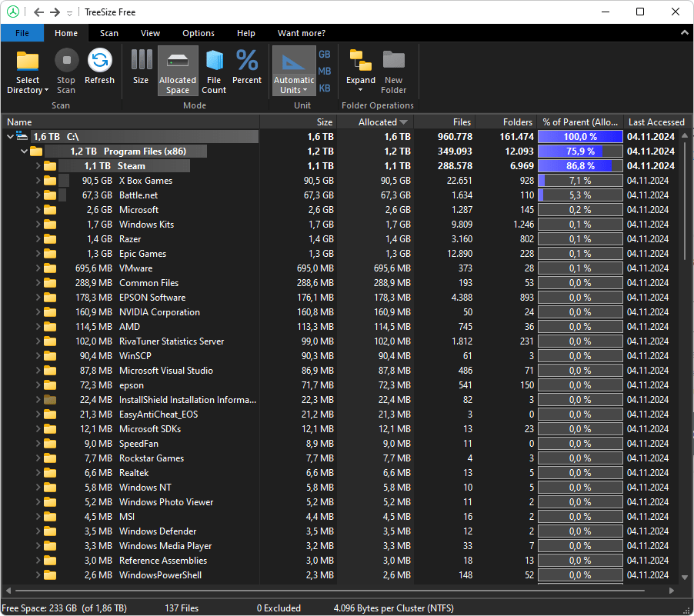Click the Last Accessed column header

(656, 122)
